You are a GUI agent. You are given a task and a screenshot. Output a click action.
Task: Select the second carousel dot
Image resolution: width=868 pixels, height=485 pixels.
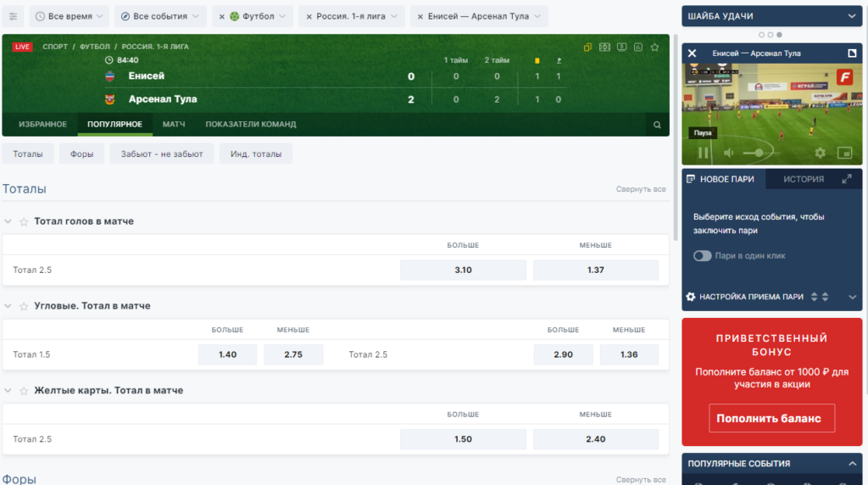click(770, 35)
